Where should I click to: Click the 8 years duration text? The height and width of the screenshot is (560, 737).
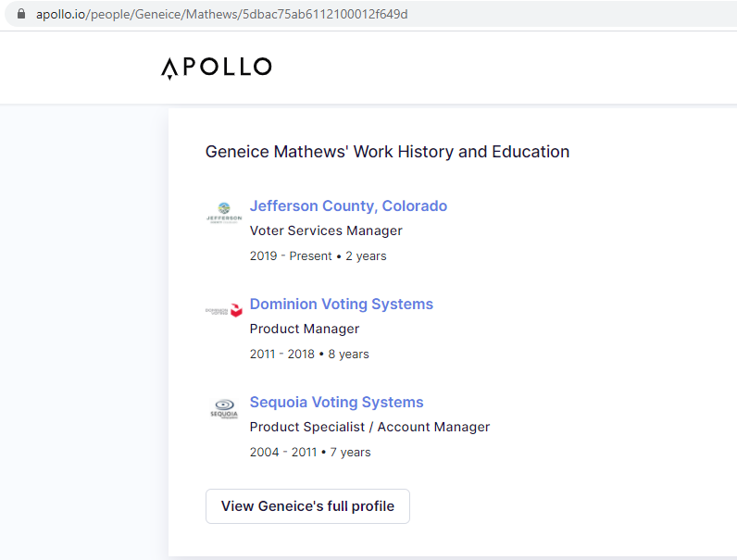pyautogui.click(x=348, y=355)
